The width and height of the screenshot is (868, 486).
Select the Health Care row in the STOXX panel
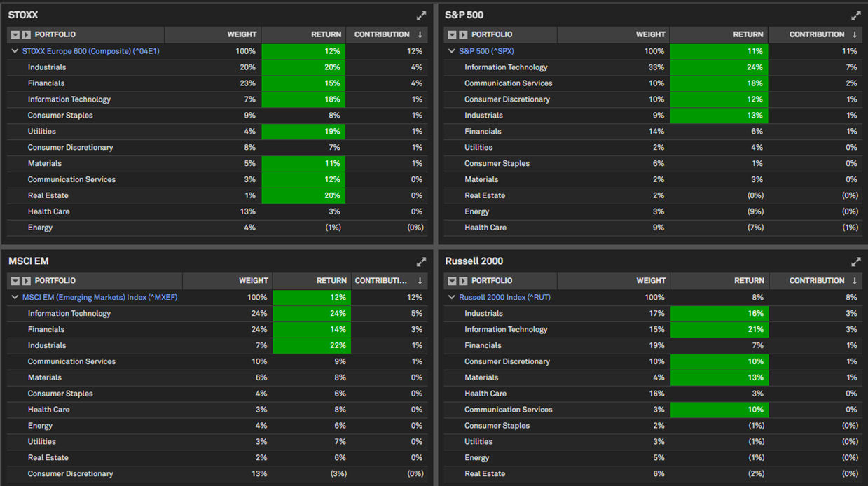pyautogui.click(x=217, y=211)
